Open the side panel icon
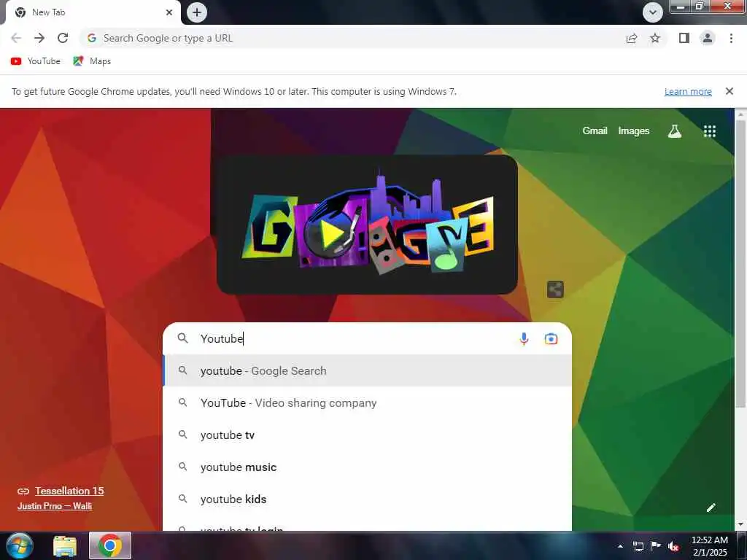Image resolution: width=747 pixels, height=560 pixels. coord(684,38)
